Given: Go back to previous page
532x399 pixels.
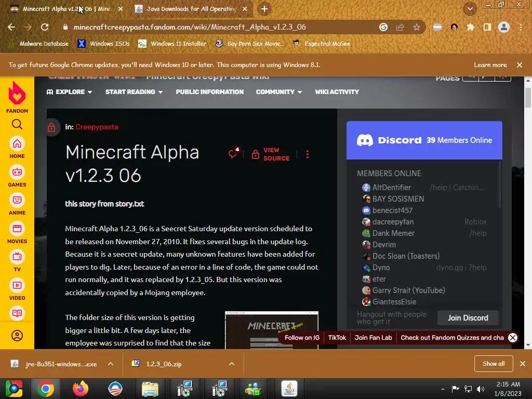Looking at the screenshot, I should [11, 27].
